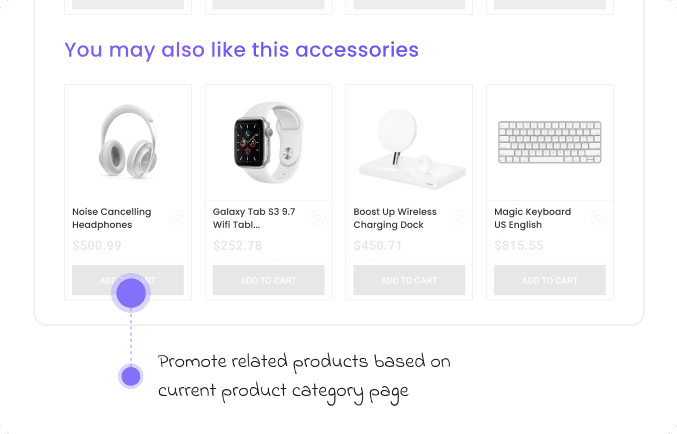The image size is (677, 434).
Task: Select the white keyboard product picture
Action: [x=550, y=142]
